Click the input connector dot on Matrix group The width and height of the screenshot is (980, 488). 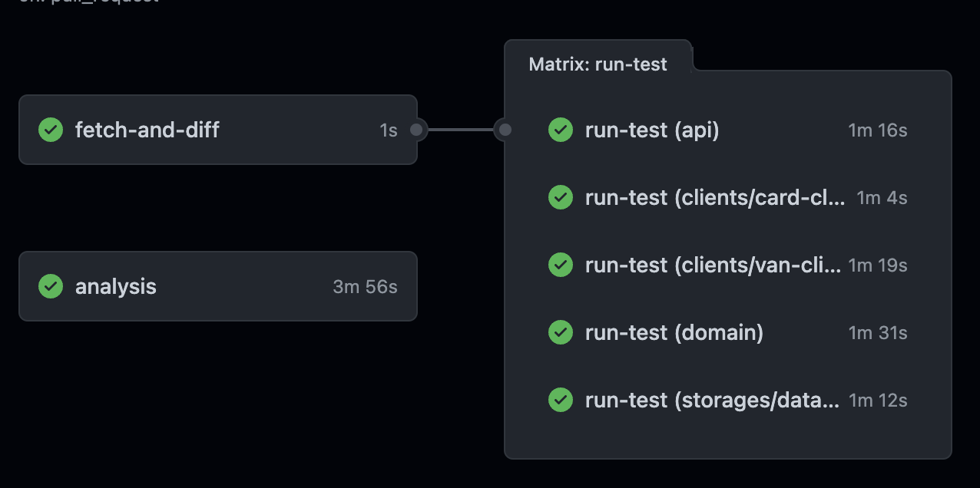[505, 130]
